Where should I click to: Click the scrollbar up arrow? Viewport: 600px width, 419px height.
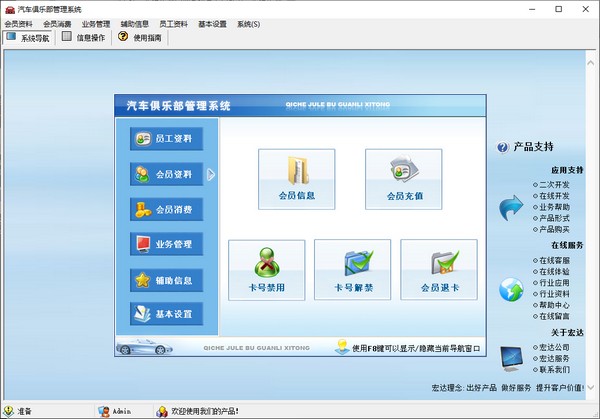click(x=590, y=63)
